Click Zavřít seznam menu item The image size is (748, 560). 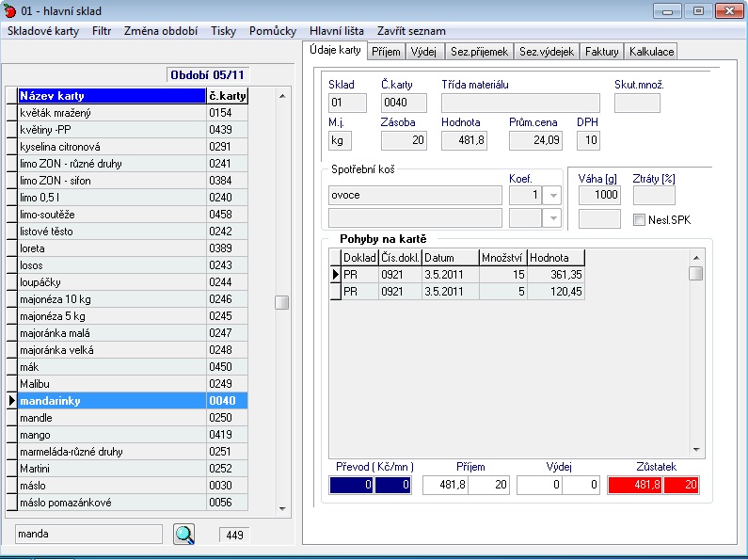pos(411,31)
